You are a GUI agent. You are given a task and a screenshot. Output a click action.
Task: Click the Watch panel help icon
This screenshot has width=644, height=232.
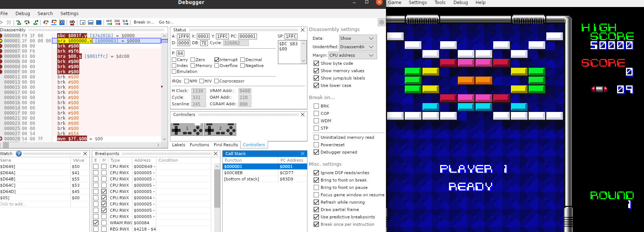[19, 154]
